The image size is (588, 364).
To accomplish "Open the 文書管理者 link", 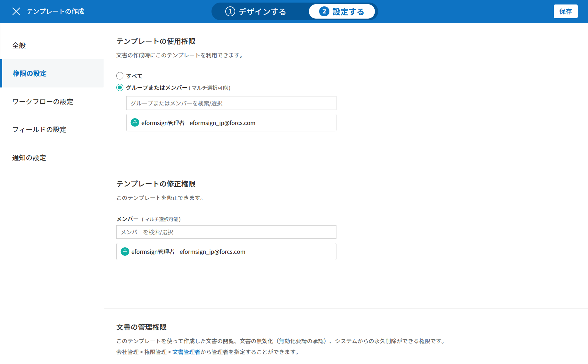I will click(186, 352).
